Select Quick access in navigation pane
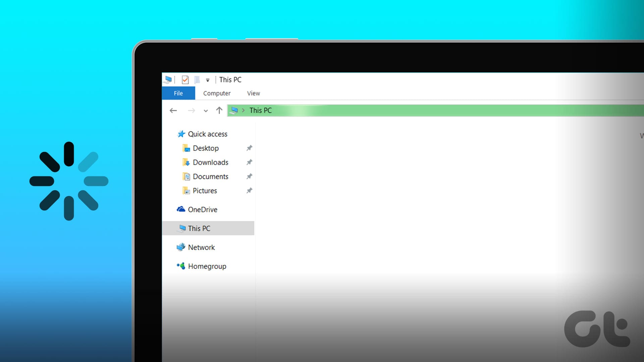This screenshot has width=644, height=362. coord(208,134)
